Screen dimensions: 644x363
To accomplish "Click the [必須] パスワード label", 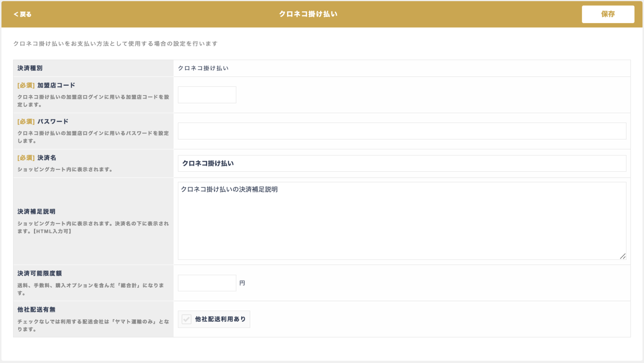I will [43, 121].
